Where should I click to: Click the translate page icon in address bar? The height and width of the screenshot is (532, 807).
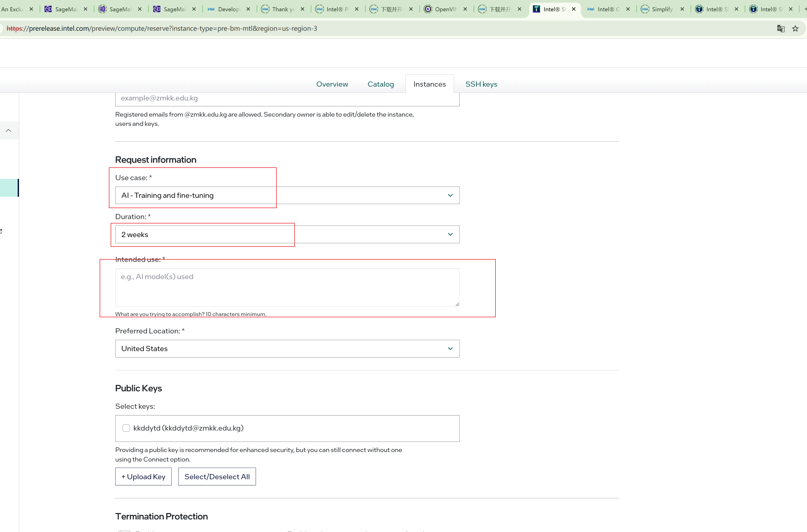click(781, 28)
